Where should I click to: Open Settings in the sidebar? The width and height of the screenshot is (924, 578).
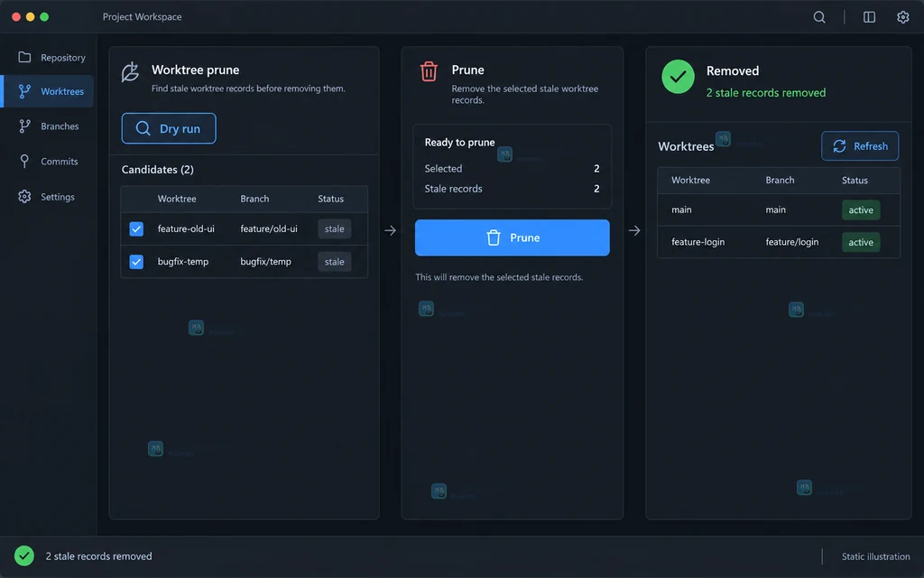tap(49, 196)
